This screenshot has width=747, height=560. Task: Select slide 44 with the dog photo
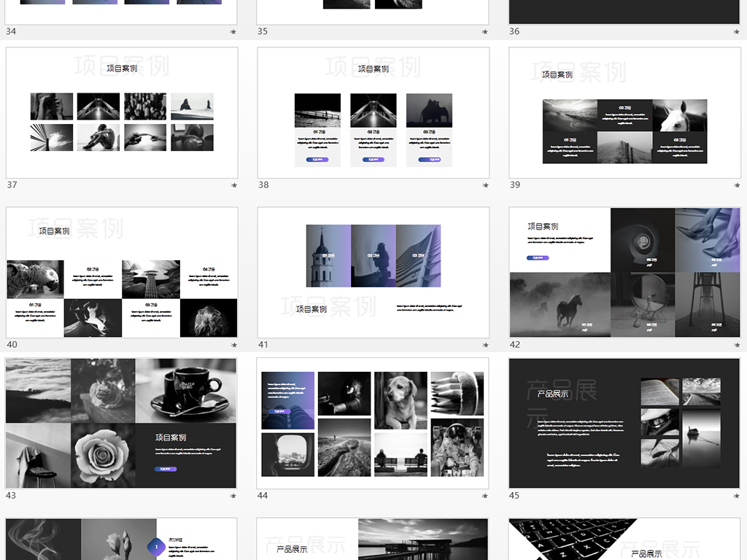click(x=373, y=423)
